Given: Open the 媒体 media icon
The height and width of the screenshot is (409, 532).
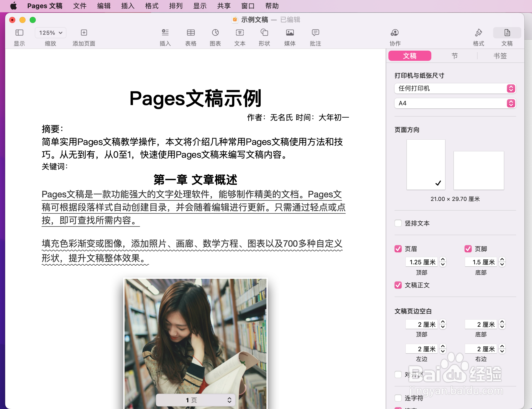Looking at the screenshot, I should (290, 32).
